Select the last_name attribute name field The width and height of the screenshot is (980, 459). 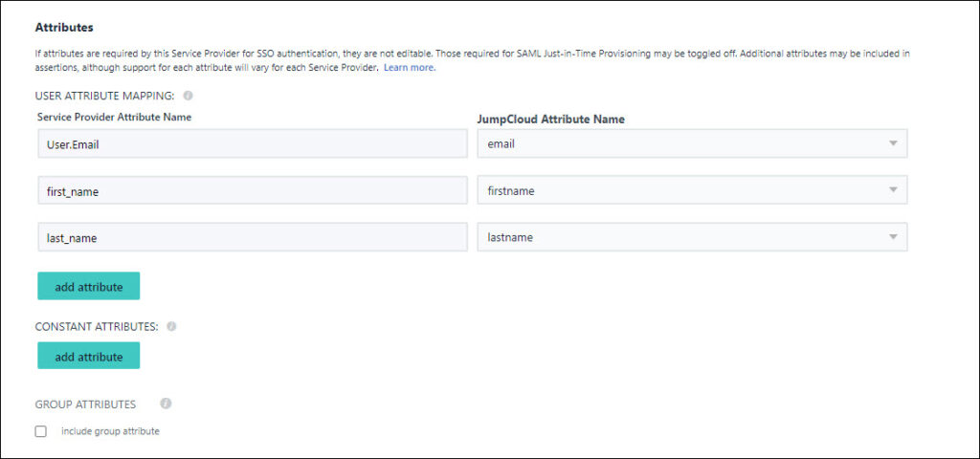tap(253, 237)
